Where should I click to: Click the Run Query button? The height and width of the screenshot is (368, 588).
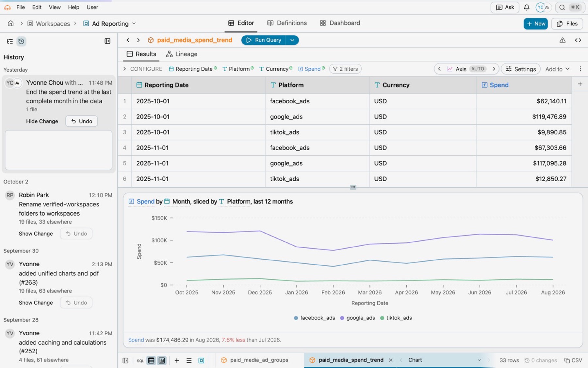click(x=264, y=40)
